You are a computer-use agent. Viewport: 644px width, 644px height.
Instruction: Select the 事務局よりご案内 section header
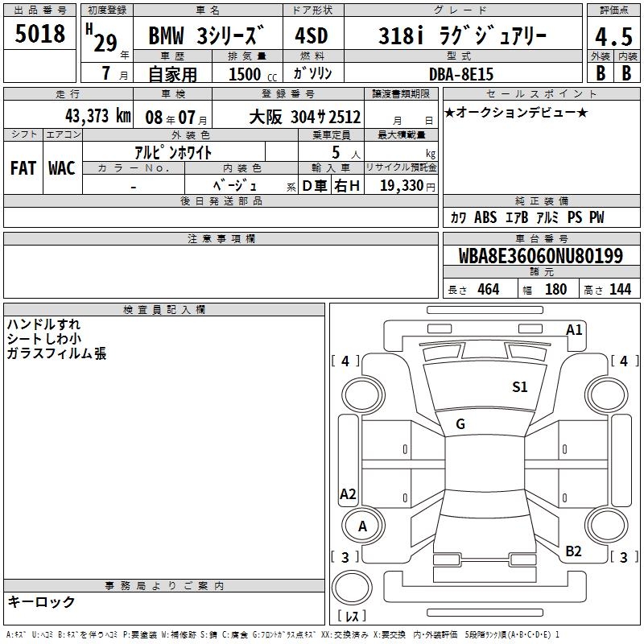click(164, 586)
